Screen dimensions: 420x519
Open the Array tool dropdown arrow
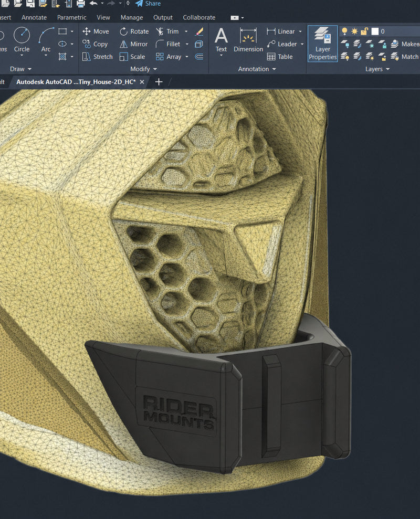click(x=187, y=57)
